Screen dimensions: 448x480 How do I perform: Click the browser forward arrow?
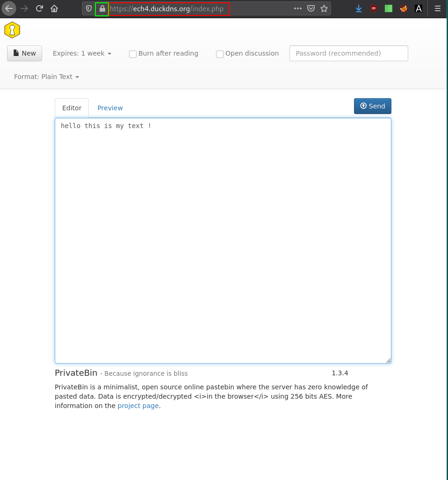[24, 8]
